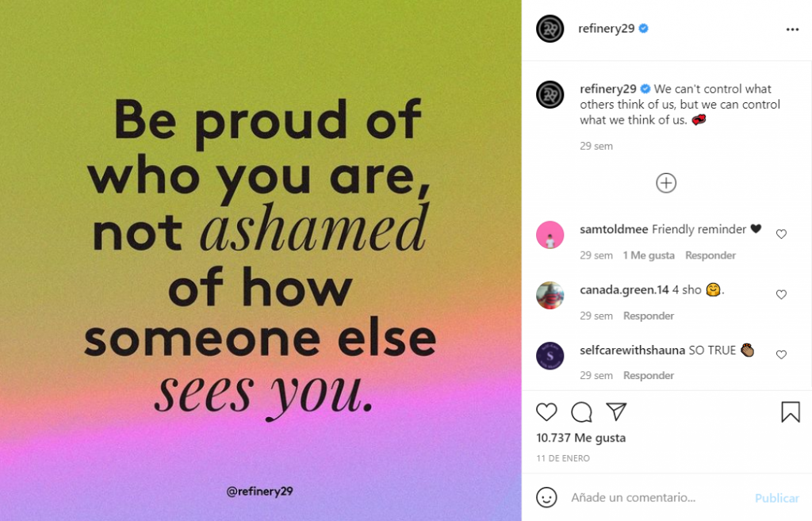The width and height of the screenshot is (812, 521).
Task: Save post with the bookmark icon
Action: 790,412
